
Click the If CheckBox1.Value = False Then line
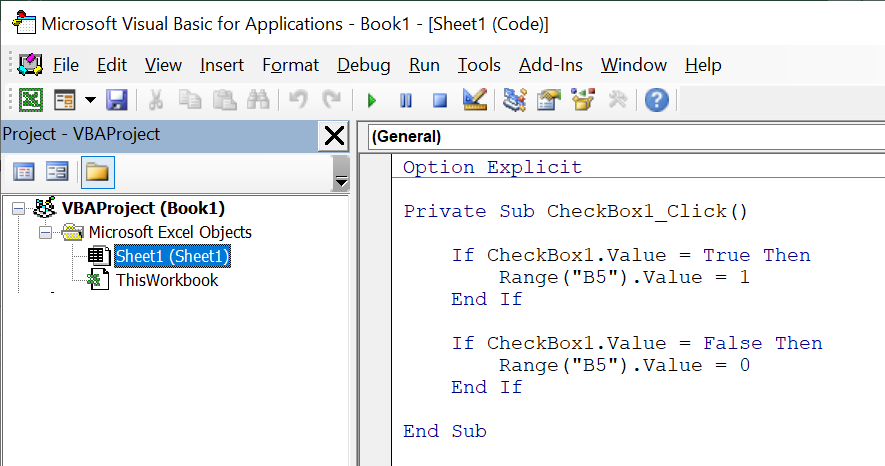[x=637, y=344]
